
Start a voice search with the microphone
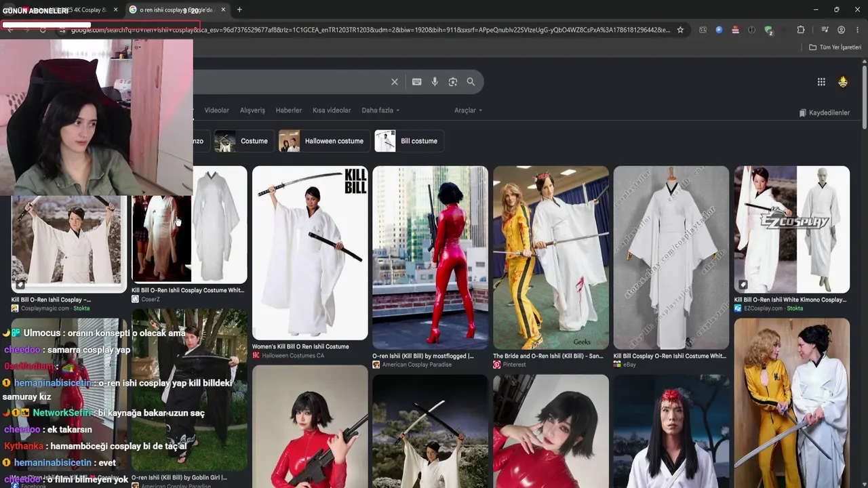435,82
